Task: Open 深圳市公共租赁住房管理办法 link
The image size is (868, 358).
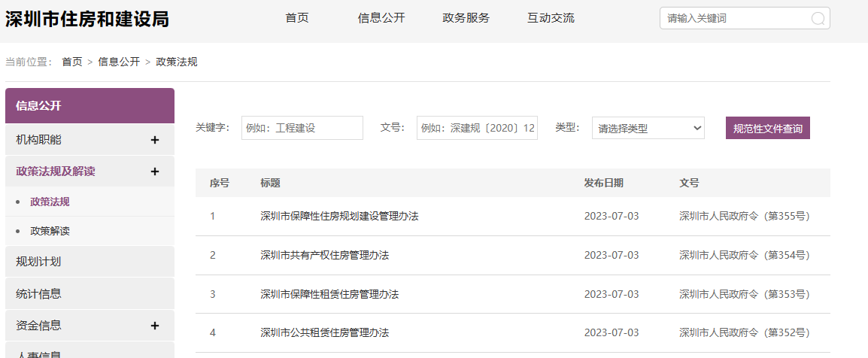Action: (x=325, y=333)
